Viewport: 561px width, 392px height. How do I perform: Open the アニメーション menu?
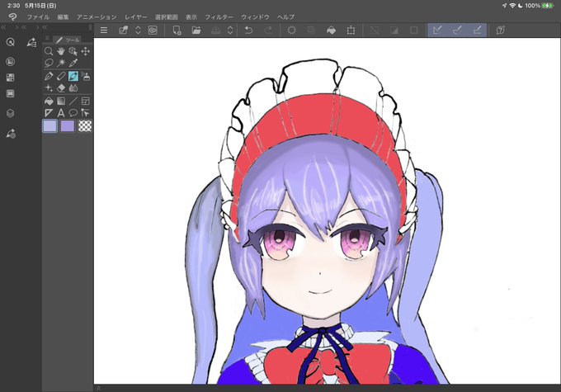97,17
